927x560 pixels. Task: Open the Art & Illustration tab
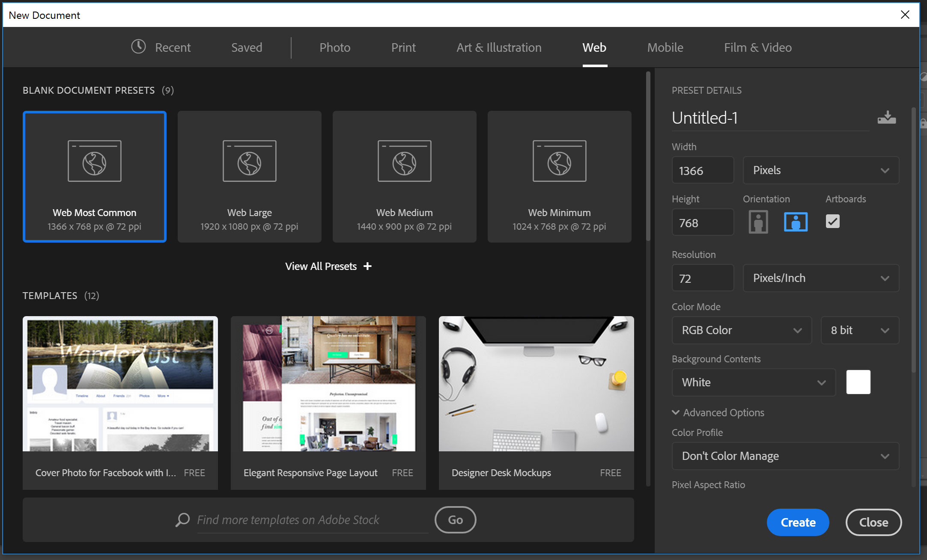point(499,47)
